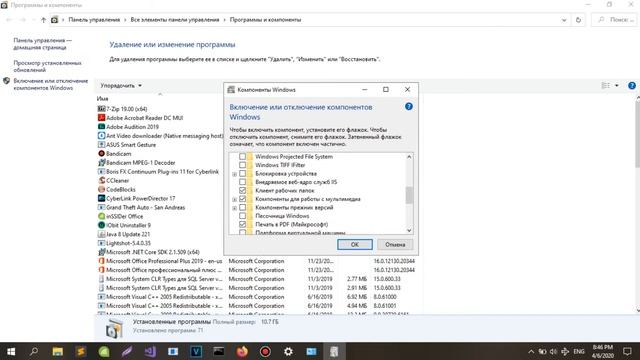Select the CodeBlocks icon in program list

pos(101,189)
